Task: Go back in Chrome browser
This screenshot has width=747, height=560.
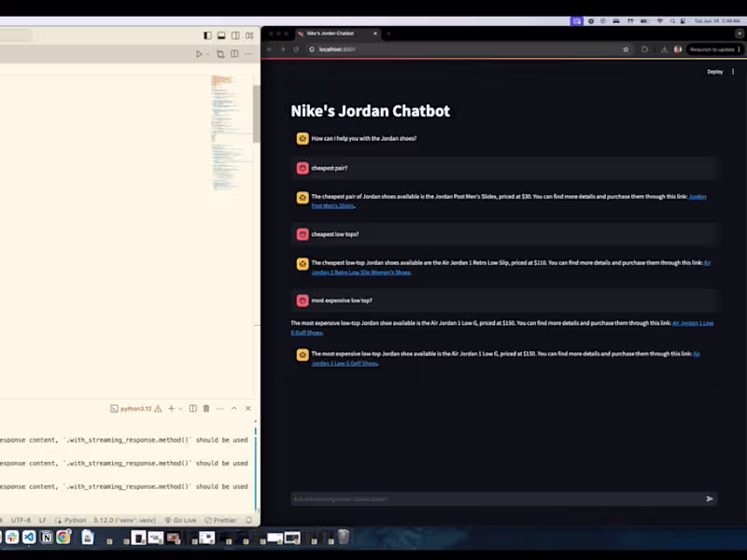Action: point(269,49)
